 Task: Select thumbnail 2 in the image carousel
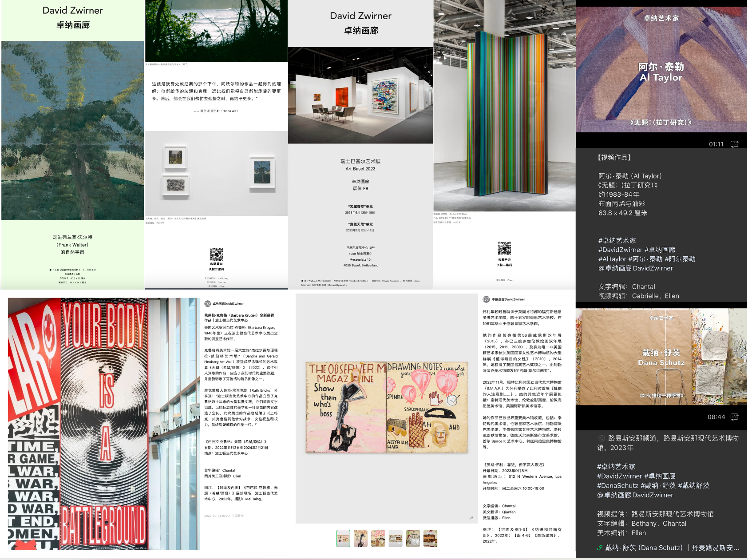click(360, 538)
